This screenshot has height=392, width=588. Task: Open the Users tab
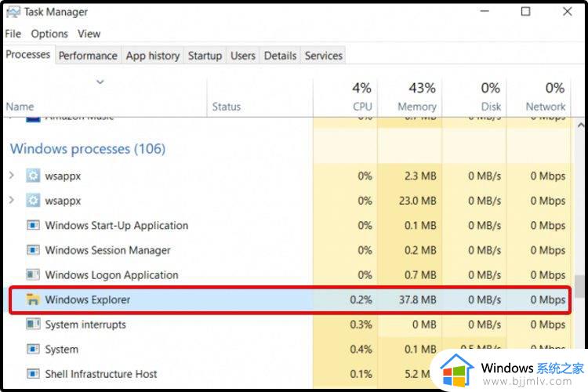click(x=243, y=56)
